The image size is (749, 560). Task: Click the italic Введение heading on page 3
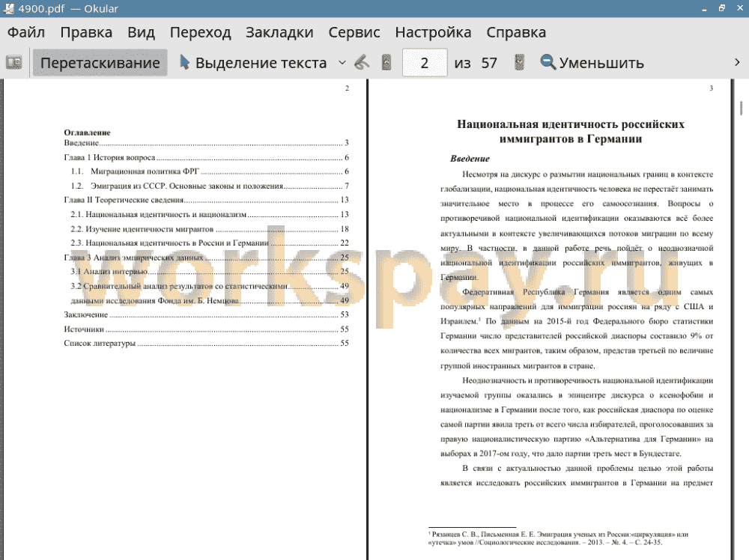470,159
